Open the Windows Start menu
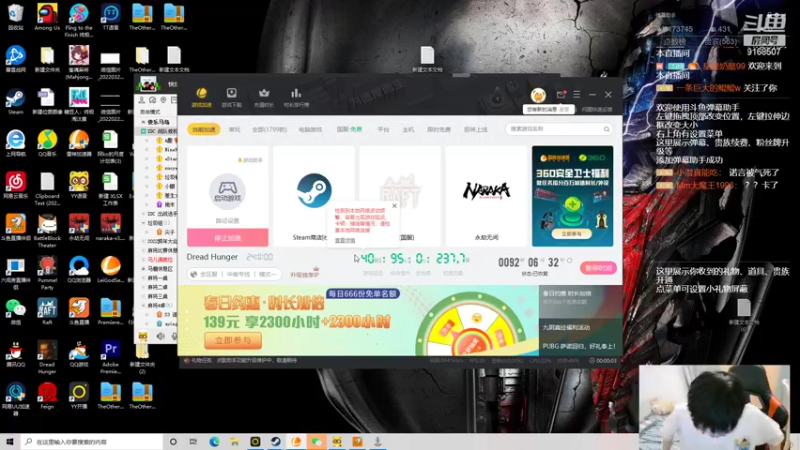Screen dimensions: 800x450 pyautogui.click(x=10, y=441)
